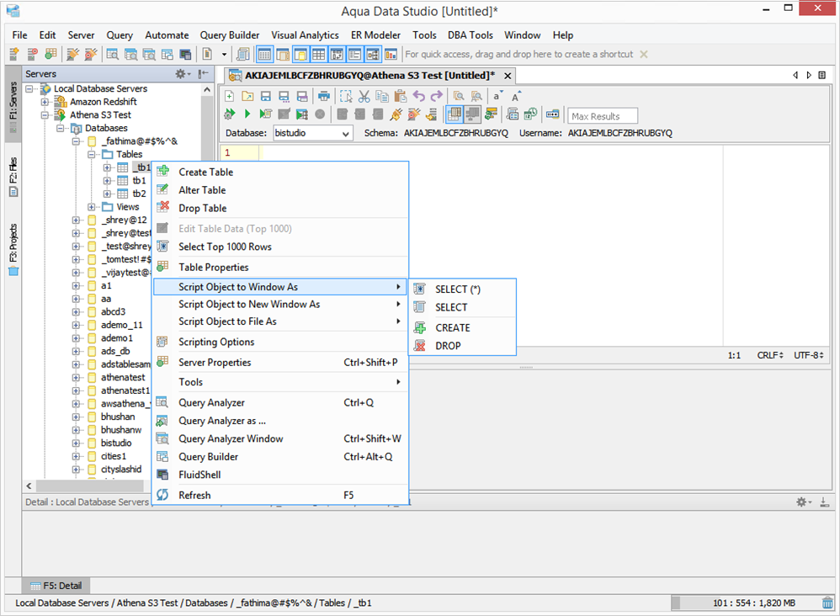Click the trash can icon in status bar
Screen dimensions: 840x616
pyautogui.click(x=827, y=603)
